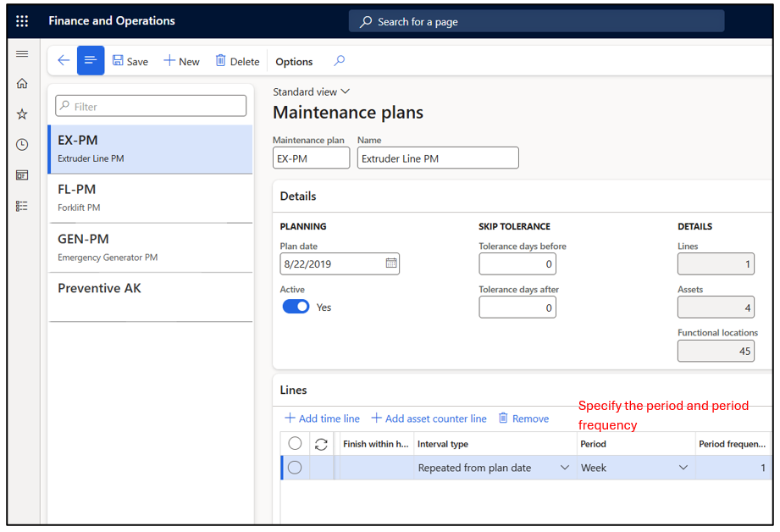Go to Home in sidebar
The width and height of the screenshot is (780, 532).
pyautogui.click(x=22, y=84)
